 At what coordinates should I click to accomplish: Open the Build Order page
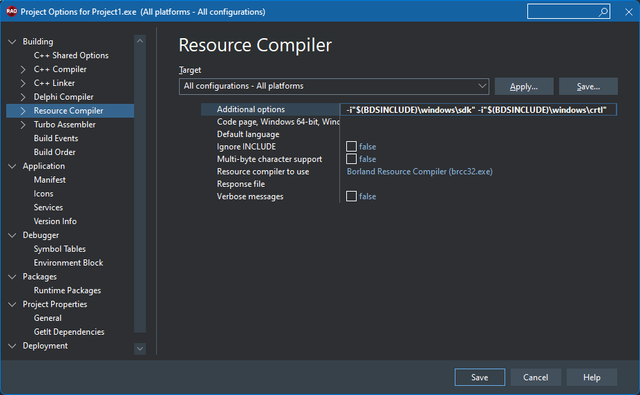55,152
